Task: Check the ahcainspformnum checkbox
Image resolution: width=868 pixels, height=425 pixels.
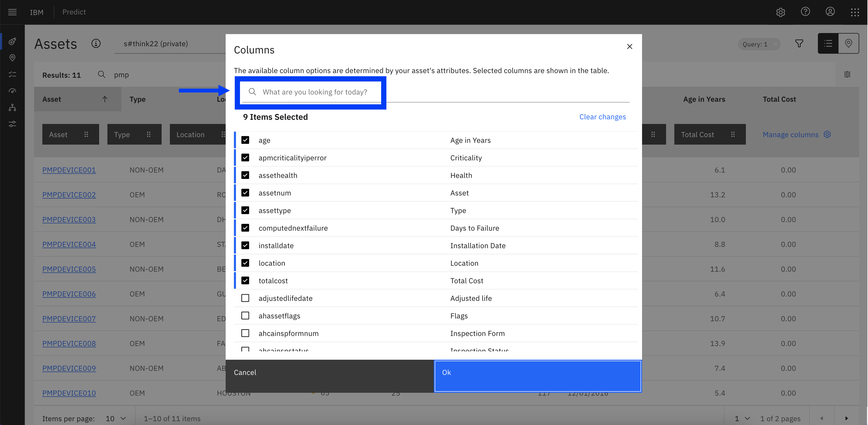Action: point(245,333)
